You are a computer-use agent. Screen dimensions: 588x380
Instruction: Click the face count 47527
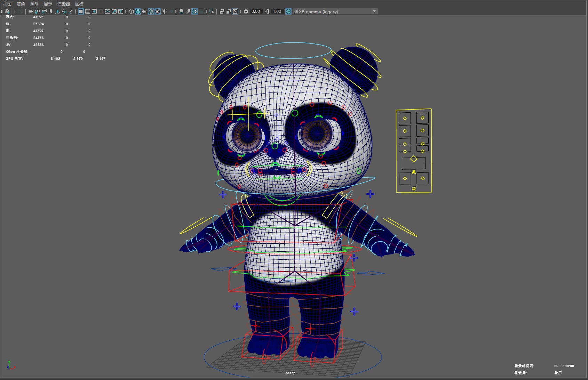(39, 31)
